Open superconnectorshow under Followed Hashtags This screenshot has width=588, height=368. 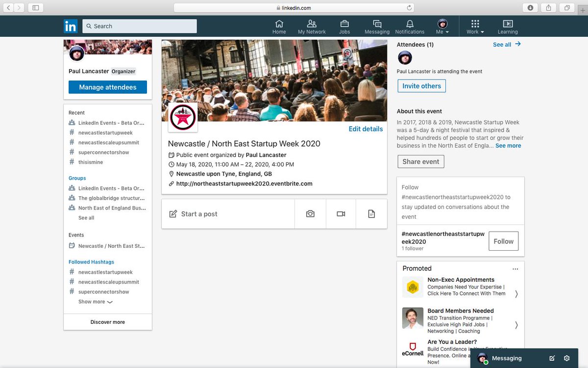(x=103, y=291)
